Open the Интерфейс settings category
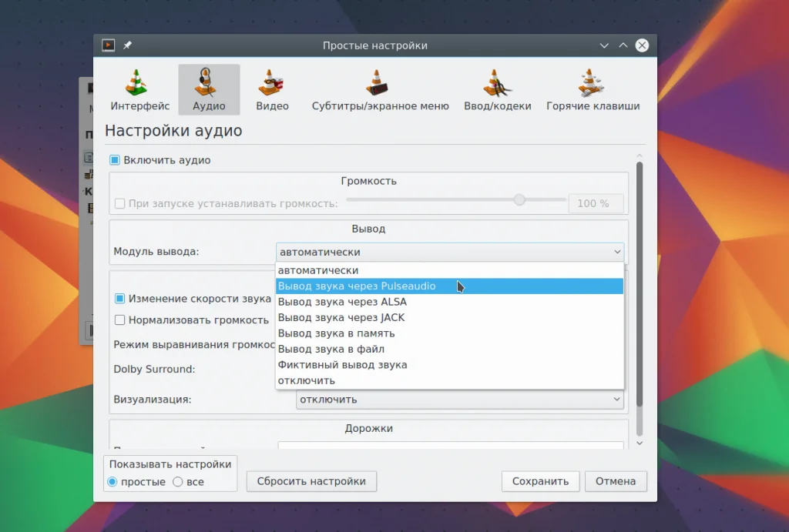 click(140, 90)
